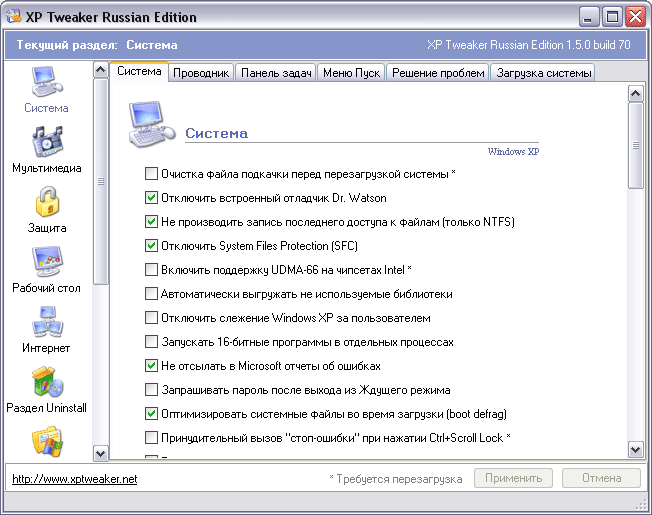Select the Защита padlock icon
This screenshot has width=652, height=515.
pyautogui.click(x=46, y=203)
